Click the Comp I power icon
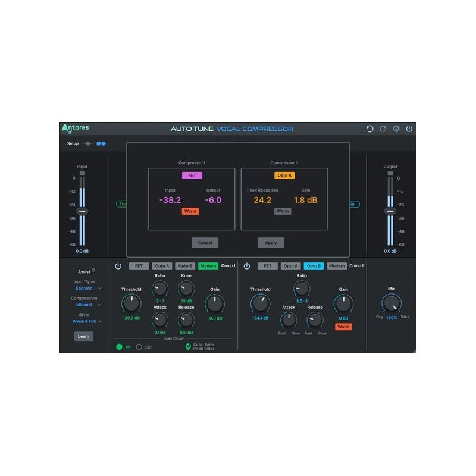Image resolution: width=476 pixels, height=476 pixels. point(117,265)
